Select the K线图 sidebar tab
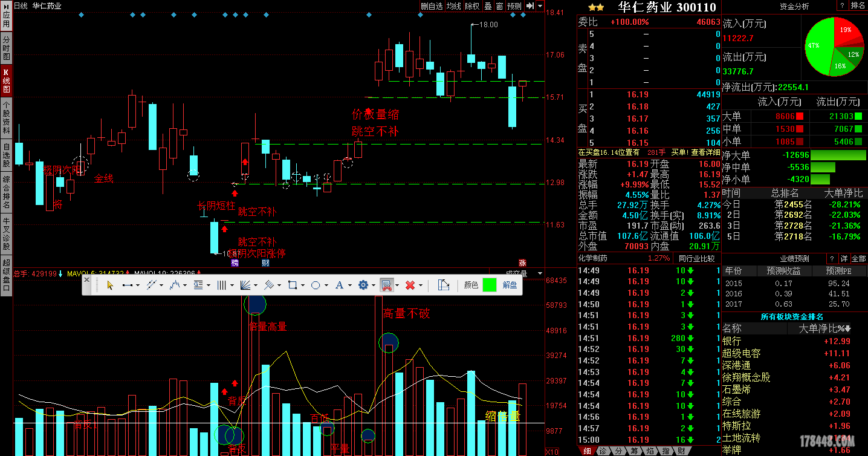 [6, 80]
